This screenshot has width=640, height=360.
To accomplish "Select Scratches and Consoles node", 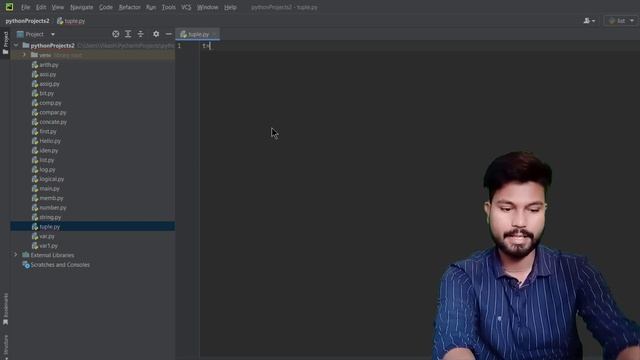I will point(60,264).
